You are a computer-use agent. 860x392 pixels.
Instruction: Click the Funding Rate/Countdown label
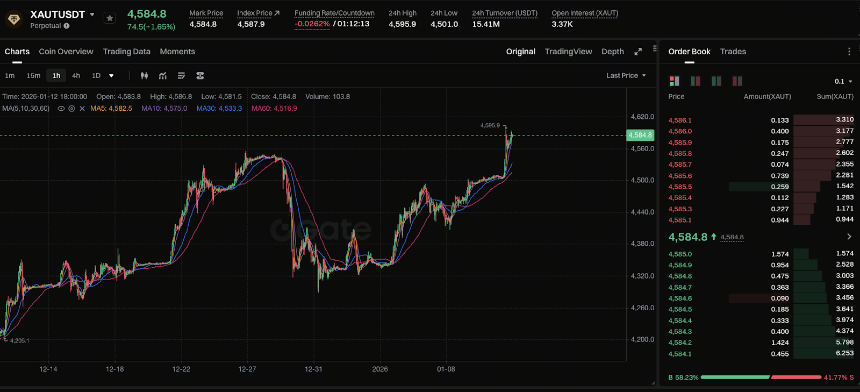tap(335, 13)
